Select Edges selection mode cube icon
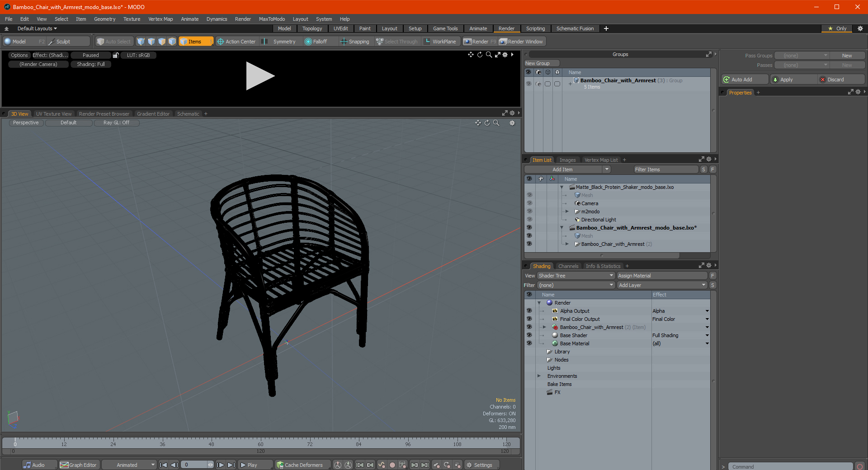868x470 pixels. (151, 42)
